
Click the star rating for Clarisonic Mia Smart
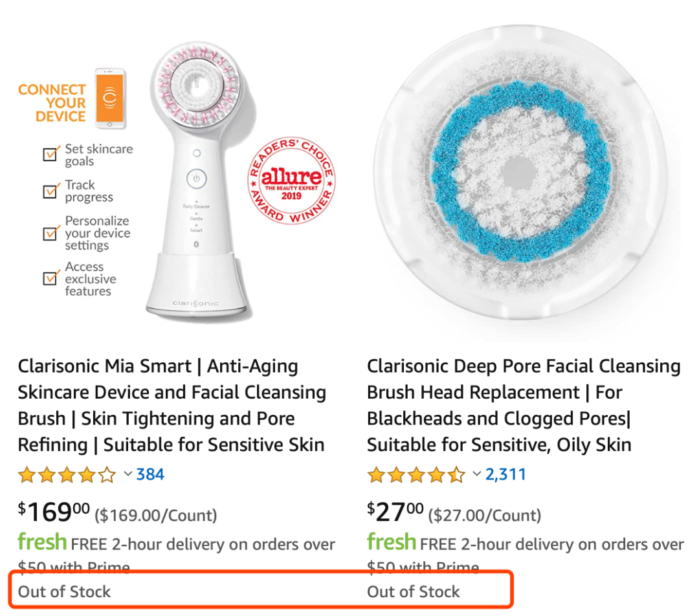pos(67,476)
